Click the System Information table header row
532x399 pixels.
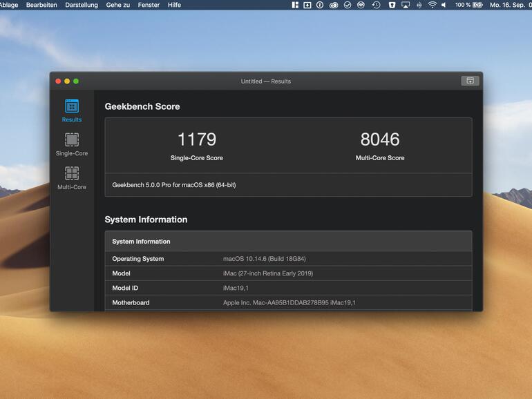[x=288, y=241]
